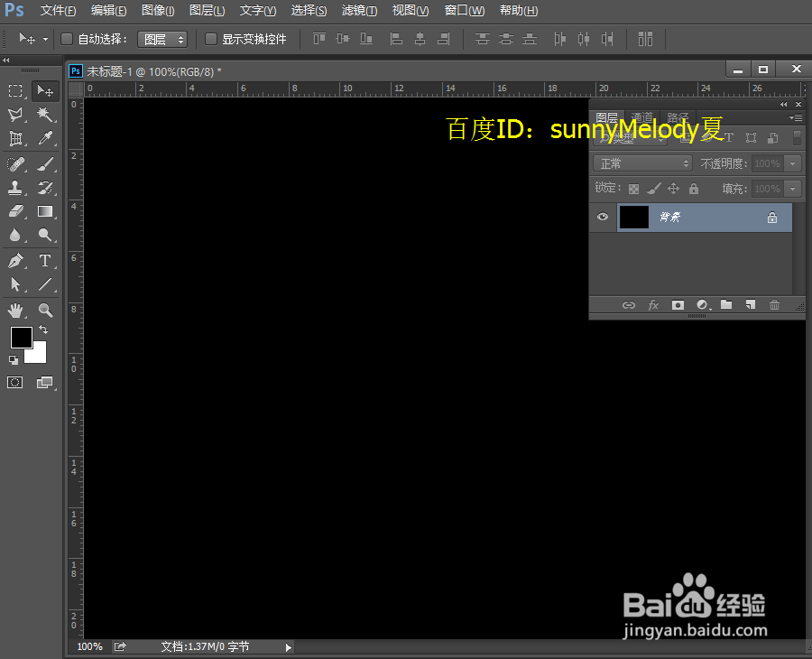Toggle lock transparent pixels
Image resolution: width=812 pixels, height=659 pixels.
[633, 189]
